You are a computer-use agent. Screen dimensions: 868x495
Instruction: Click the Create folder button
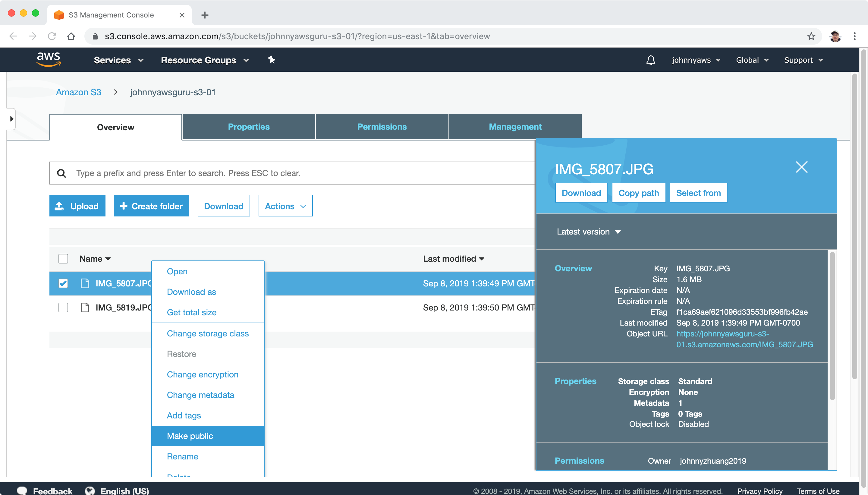[152, 206]
